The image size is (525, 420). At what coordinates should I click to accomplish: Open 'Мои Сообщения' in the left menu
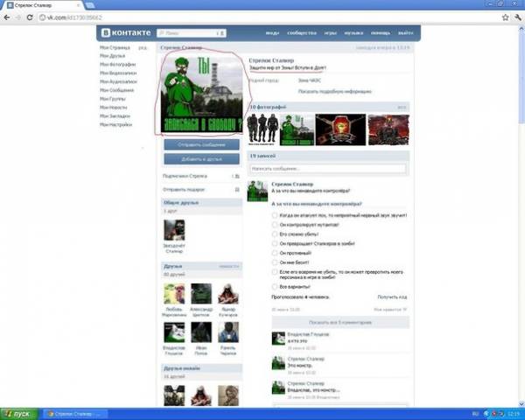click(117, 89)
